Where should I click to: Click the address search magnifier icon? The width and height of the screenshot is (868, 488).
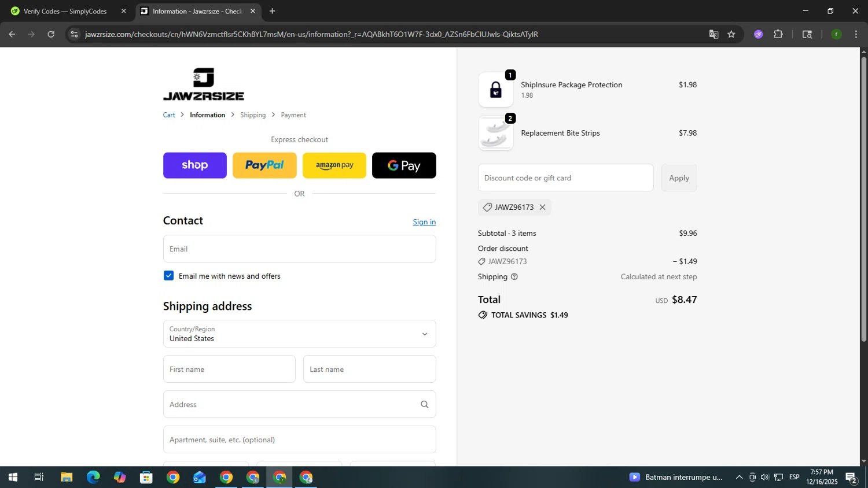425,404
